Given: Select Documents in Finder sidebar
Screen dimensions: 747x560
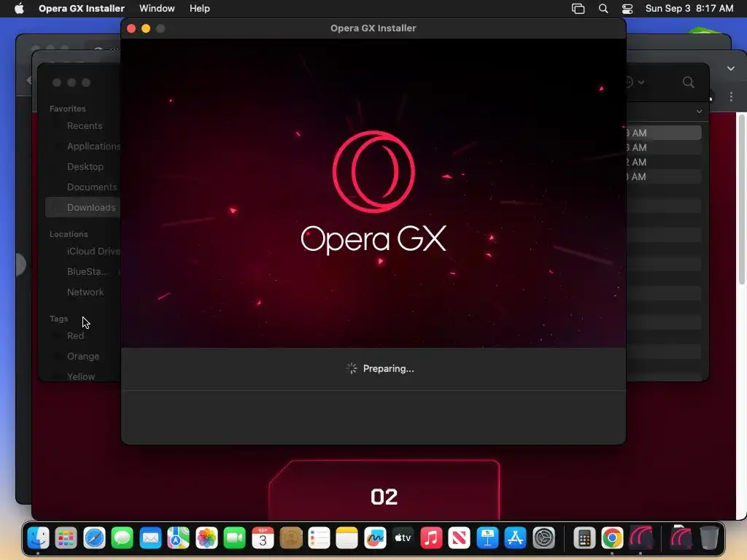Looking at the screenshot, I should point(91,187).
